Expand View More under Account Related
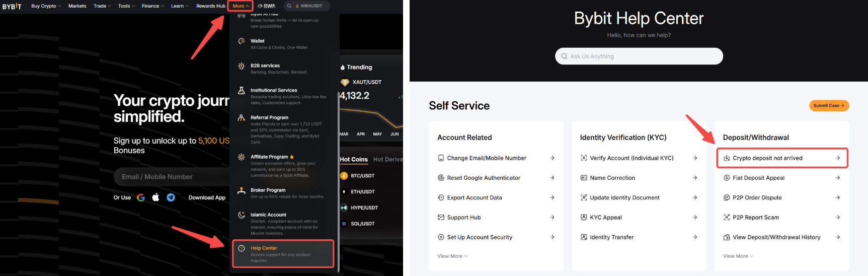Screen dimensions: 868x276 (x=452, y=256)
